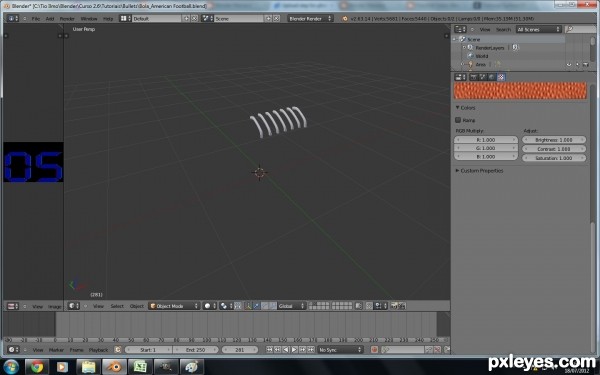Open the Info editor type selector
600x375 pixels.
tap(13, 18)
